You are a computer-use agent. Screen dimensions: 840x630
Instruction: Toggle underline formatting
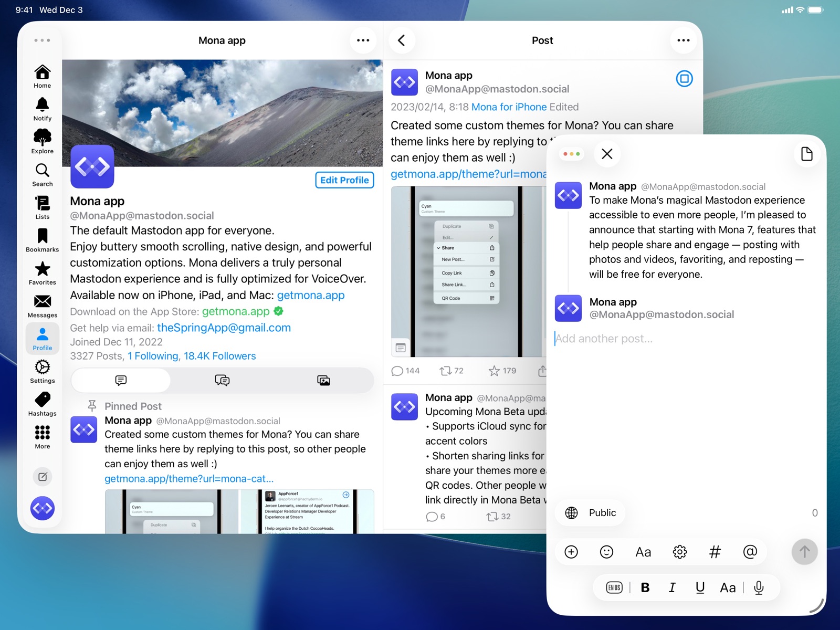pos(700,587)
